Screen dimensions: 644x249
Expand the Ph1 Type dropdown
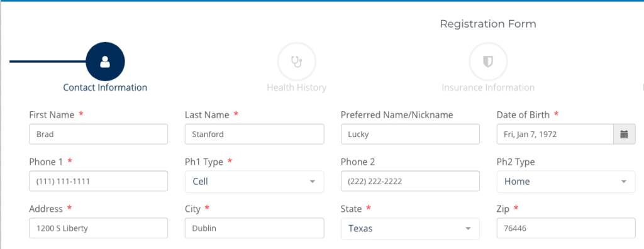(254, 182)
